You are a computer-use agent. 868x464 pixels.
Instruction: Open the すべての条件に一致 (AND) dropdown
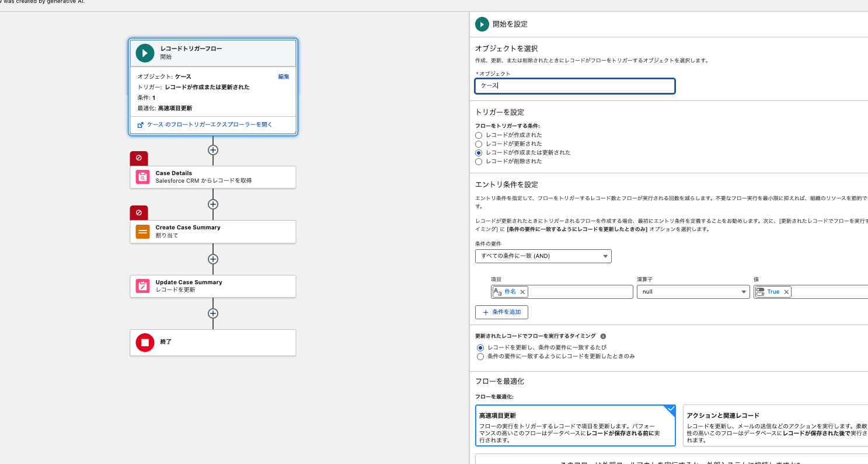tap(543, 256)
